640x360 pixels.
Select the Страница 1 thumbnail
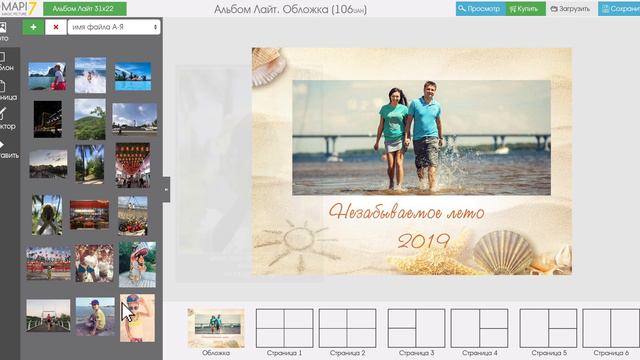click(x=284, y=328)
